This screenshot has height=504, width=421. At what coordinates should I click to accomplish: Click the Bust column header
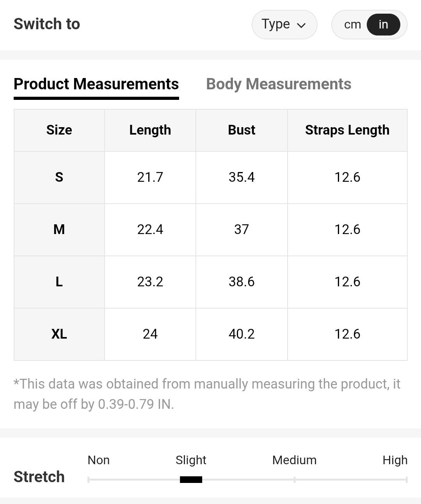(242, 130)
